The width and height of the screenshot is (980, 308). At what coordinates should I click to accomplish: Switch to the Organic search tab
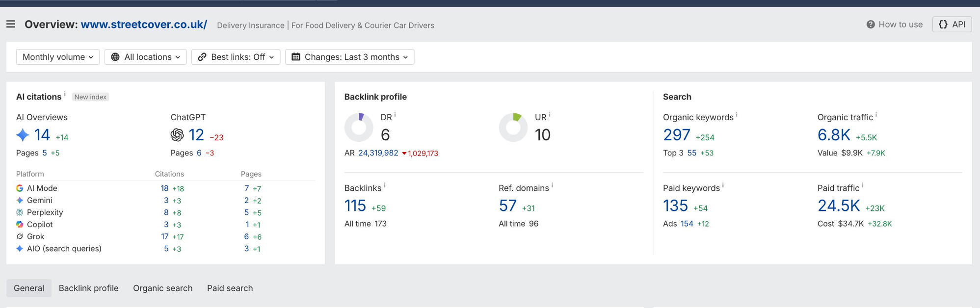tap(163, 288)
